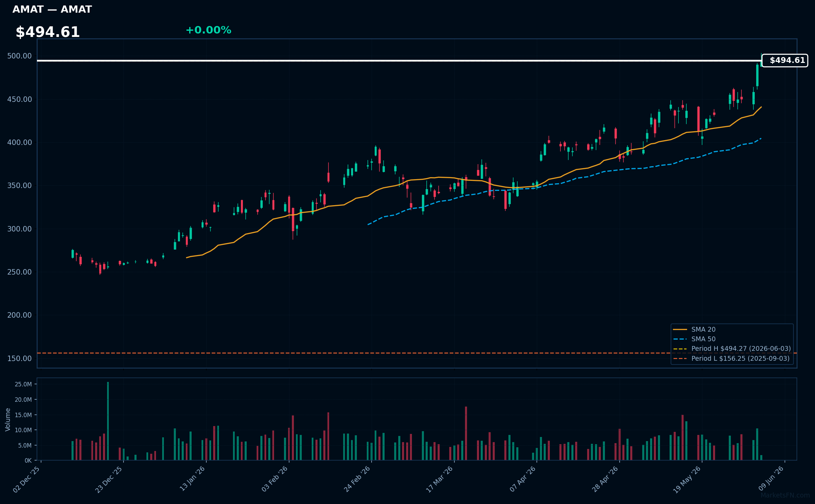Click the vertical Volume axis title
The height and width of the screenshot is (504, 815).
click(8, 420)
